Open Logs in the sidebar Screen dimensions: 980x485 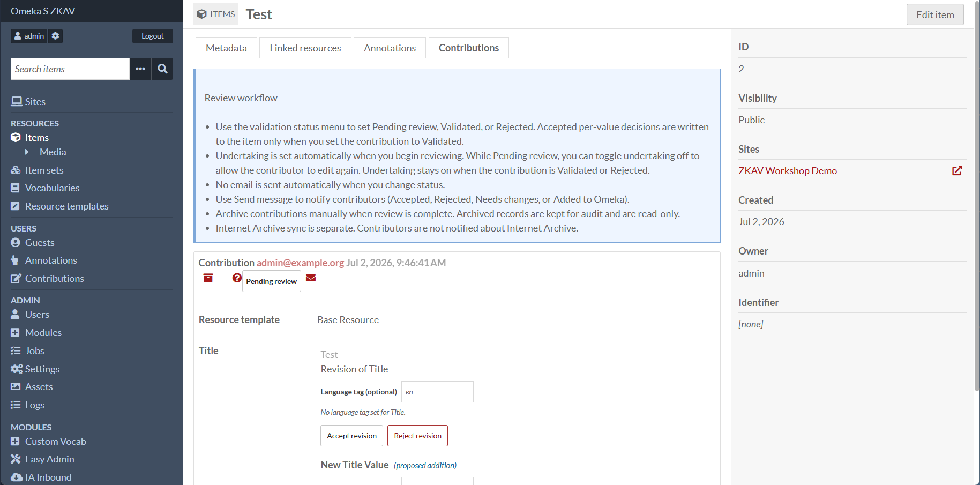point(27,405)
